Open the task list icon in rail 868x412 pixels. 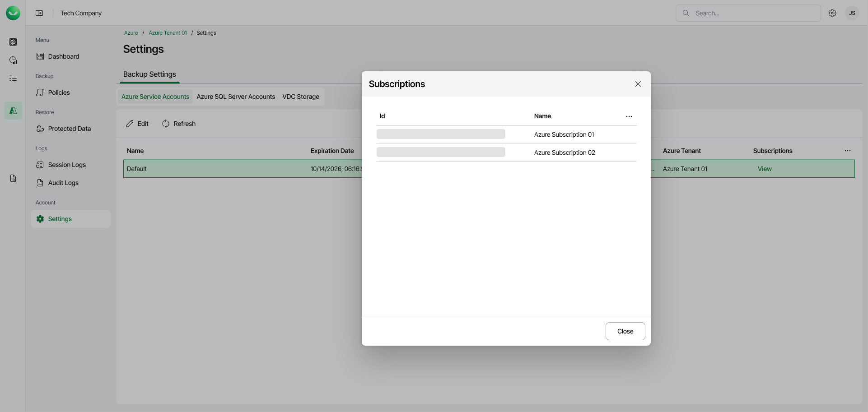point(13,78)
